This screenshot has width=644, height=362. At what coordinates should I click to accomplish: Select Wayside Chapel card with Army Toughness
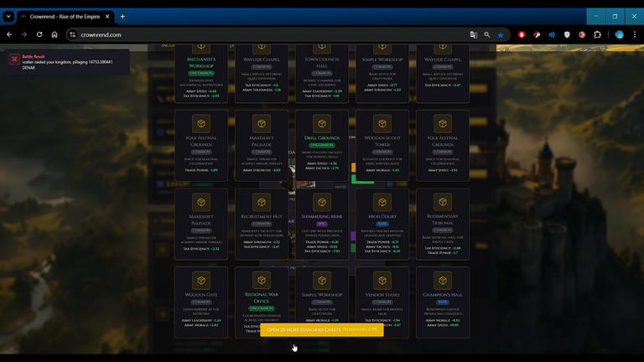(x=262, y=73)
